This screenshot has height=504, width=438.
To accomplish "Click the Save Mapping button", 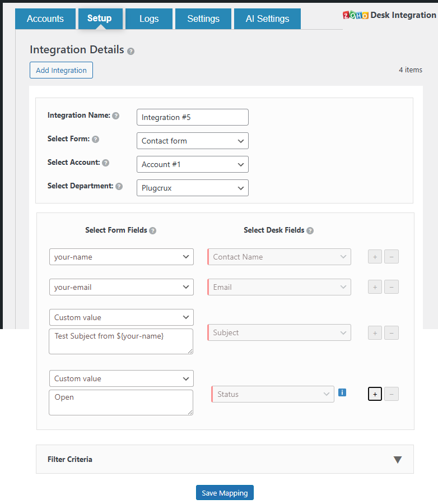I will [225, 493].
